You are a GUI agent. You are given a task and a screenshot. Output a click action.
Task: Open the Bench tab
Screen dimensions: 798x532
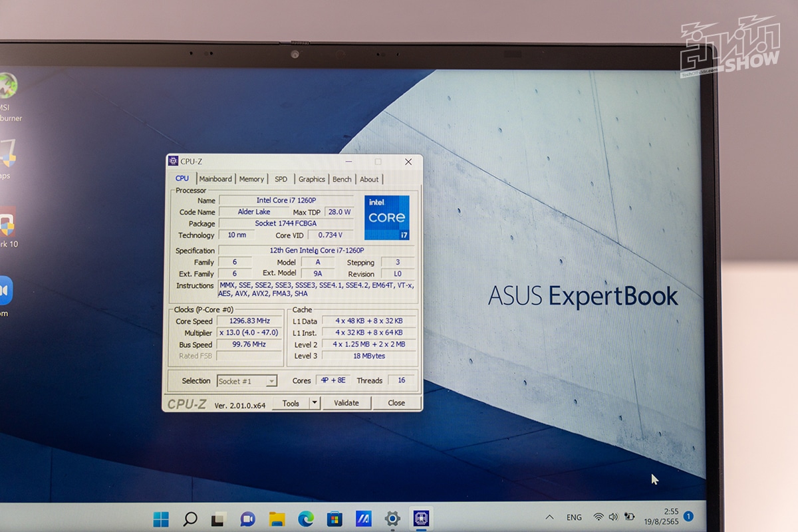[342, 179]
